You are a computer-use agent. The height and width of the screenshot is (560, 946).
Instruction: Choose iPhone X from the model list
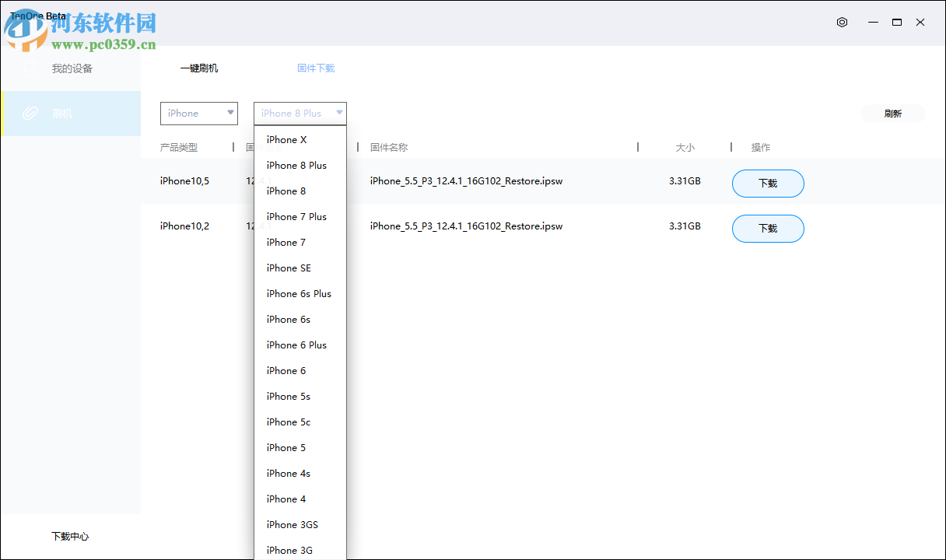coord(300,140)
